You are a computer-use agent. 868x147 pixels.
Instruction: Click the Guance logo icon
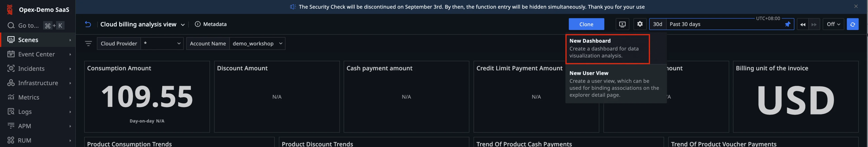pos(10,10)
